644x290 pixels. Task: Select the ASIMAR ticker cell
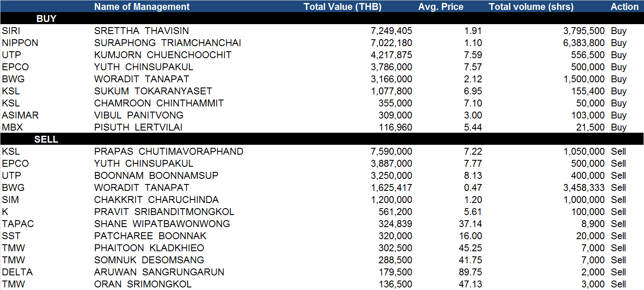pyautogui.click(x=20, y=115)
